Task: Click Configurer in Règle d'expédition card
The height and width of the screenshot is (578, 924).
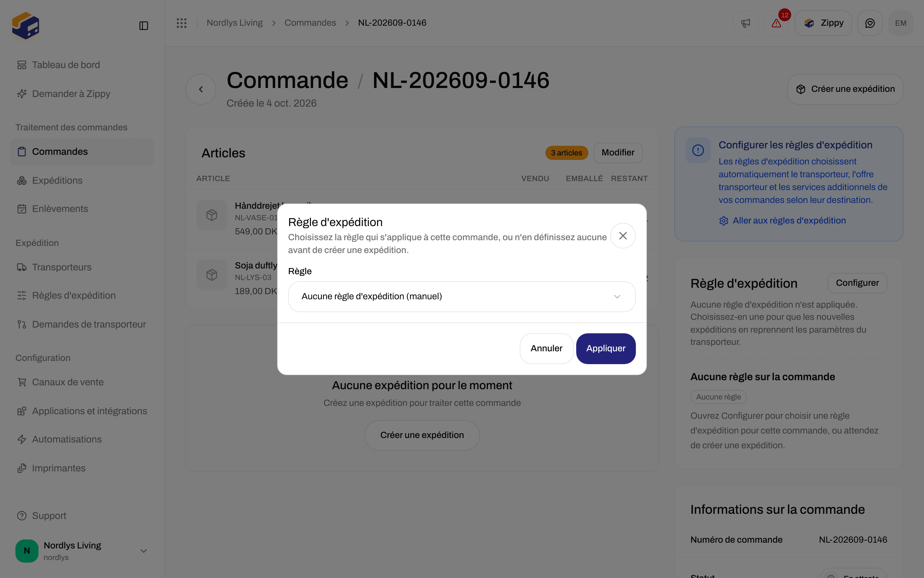Action: [857, 283]
